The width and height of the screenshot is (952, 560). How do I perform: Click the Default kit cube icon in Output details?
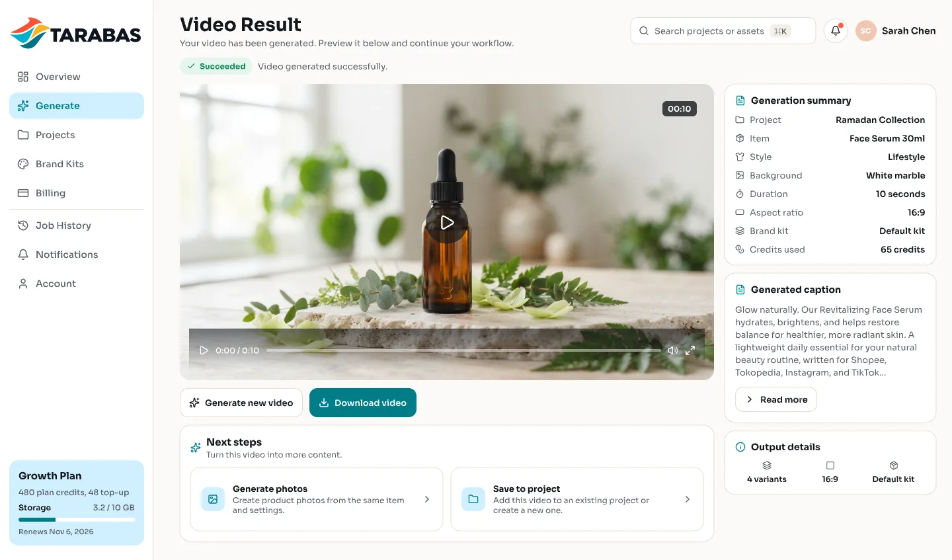[894, 465]
